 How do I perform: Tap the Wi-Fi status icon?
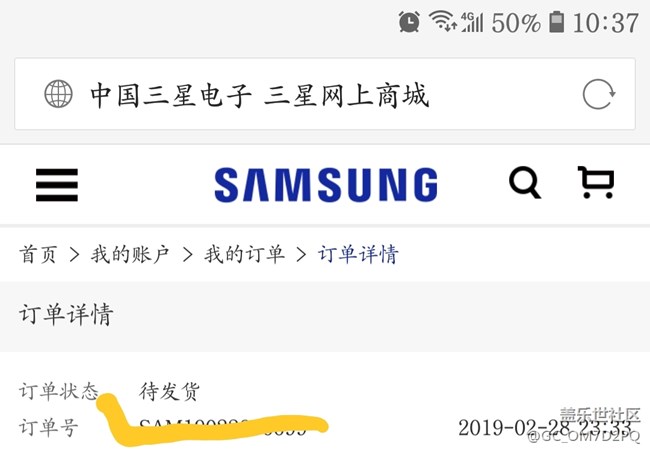point(442,21)
